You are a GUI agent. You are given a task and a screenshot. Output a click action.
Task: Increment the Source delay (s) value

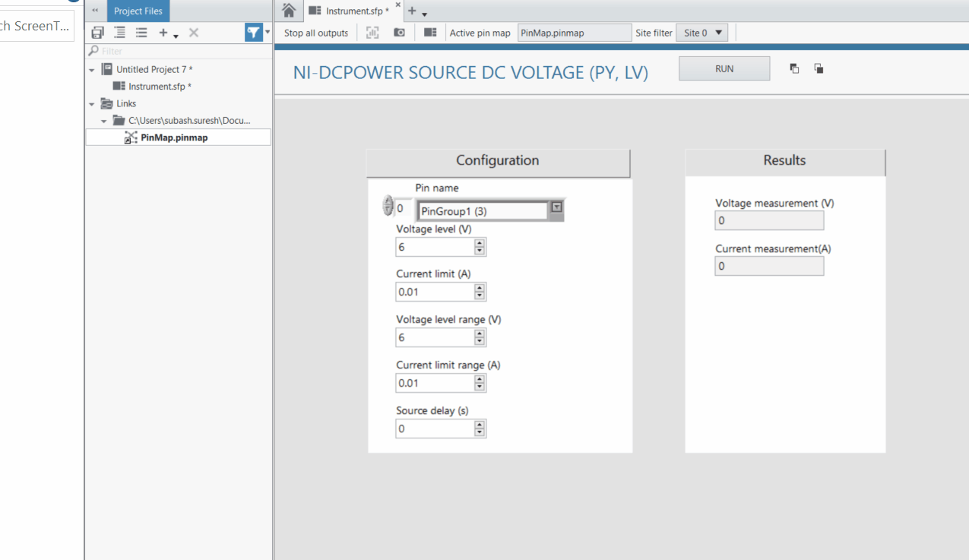coord(480,425)
